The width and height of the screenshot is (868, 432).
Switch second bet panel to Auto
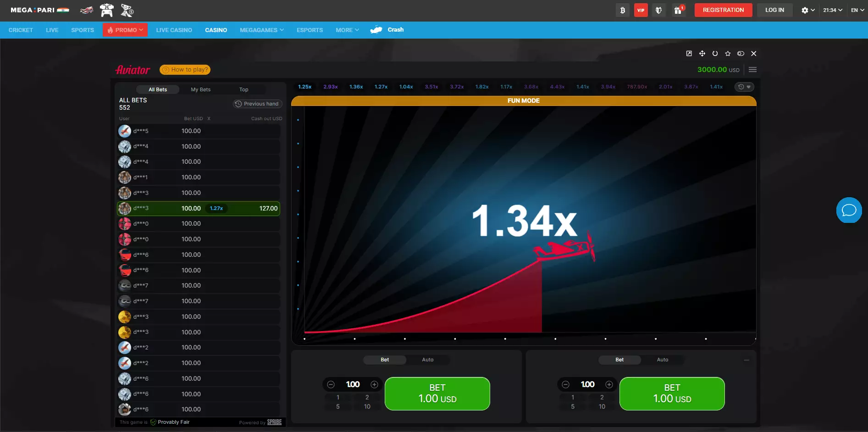pyautogui.click(x=663, y=360)
